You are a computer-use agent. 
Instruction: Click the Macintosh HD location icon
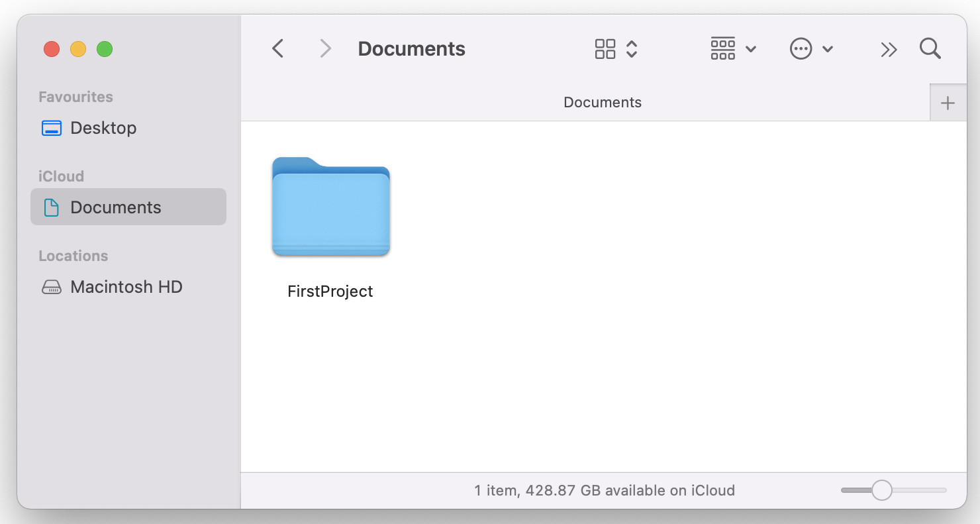click(52, 286)
